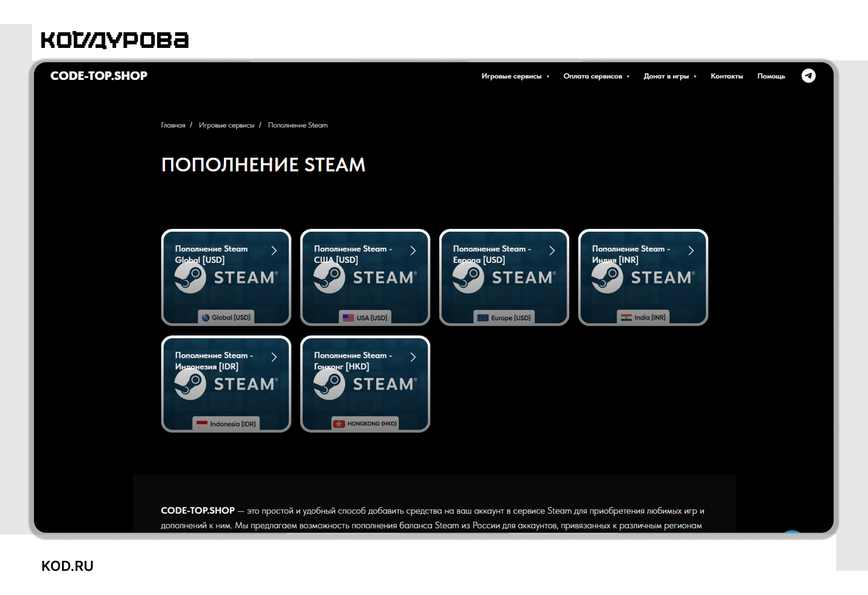Go to Игровые сервисы breadcrumb

pos(226,125)
